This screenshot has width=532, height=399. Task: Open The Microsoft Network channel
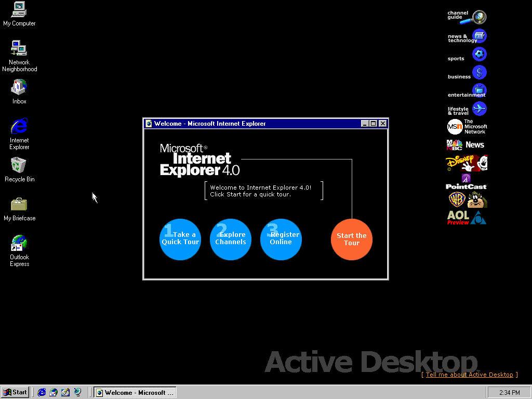coord(467,127)
